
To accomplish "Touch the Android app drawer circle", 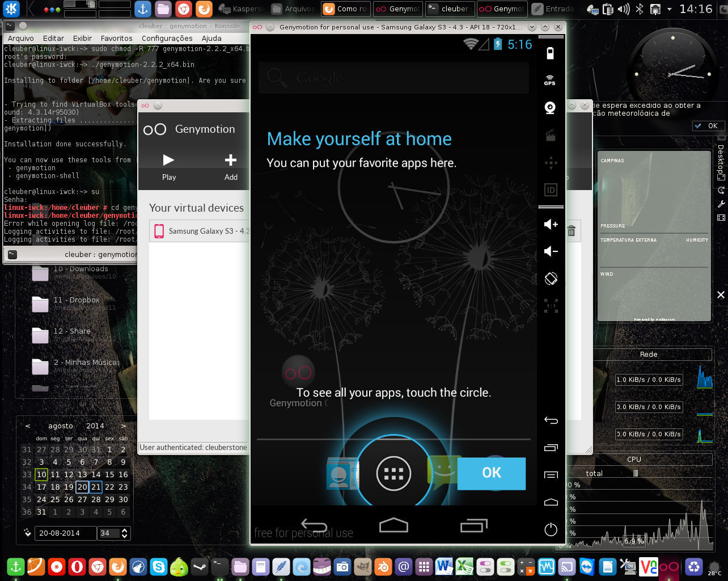I will [x=393, y=473].
